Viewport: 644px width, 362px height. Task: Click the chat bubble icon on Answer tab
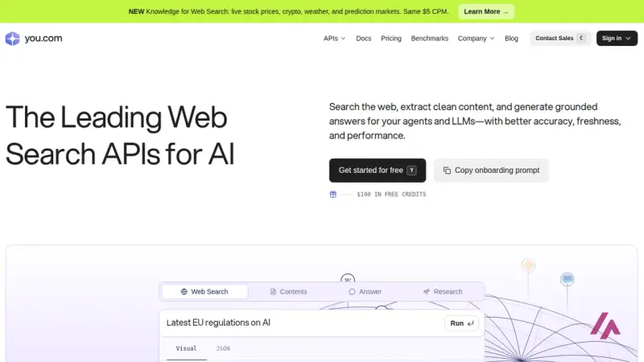pos(352,291)
